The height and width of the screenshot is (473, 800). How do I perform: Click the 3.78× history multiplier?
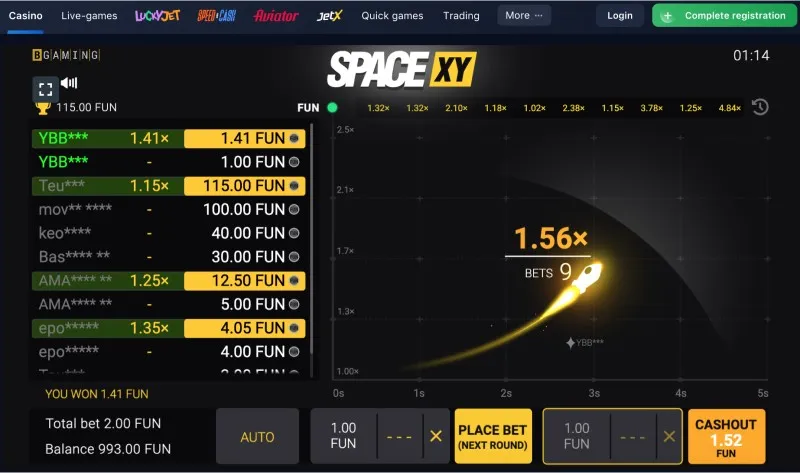click(652, 108)
